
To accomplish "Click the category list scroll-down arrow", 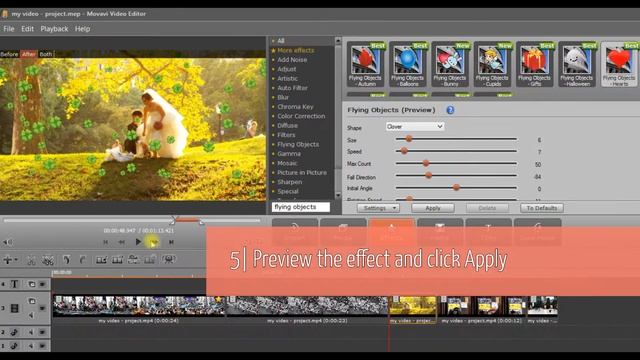I will point(338,196).
